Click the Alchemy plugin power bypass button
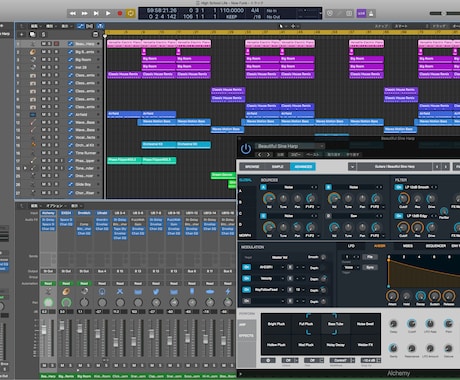Viewport: 460px width, 380px height. click(x=246, y=149)
